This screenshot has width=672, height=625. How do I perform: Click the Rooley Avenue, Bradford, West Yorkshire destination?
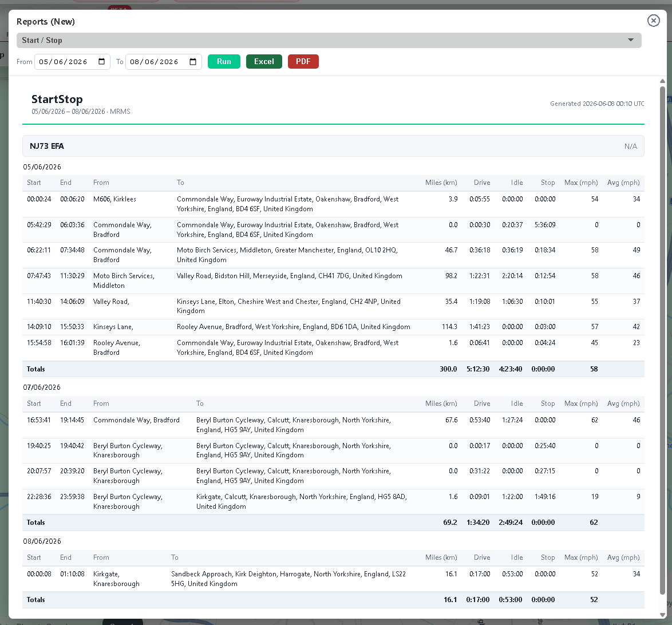[x=294, y=327]
